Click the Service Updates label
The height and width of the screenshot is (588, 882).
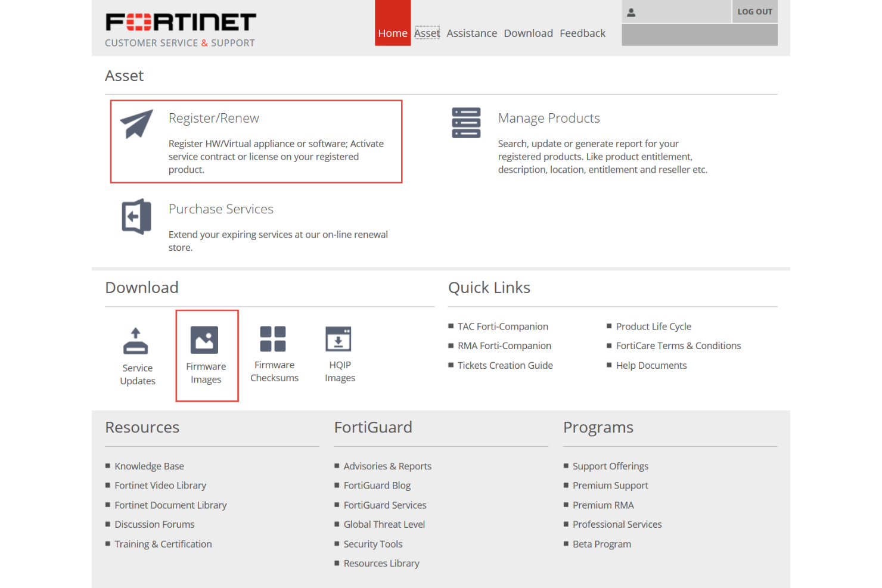coord(138,375)
